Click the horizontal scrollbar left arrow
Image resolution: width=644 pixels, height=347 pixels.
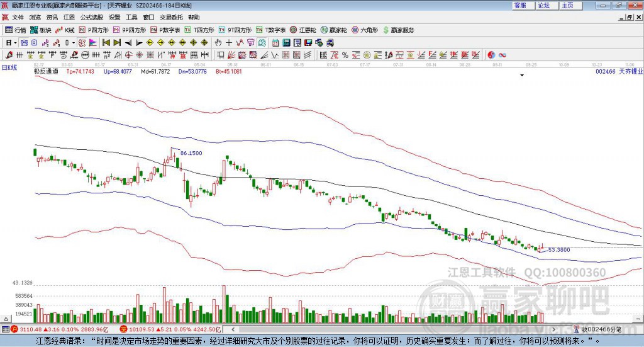[233, 329]
